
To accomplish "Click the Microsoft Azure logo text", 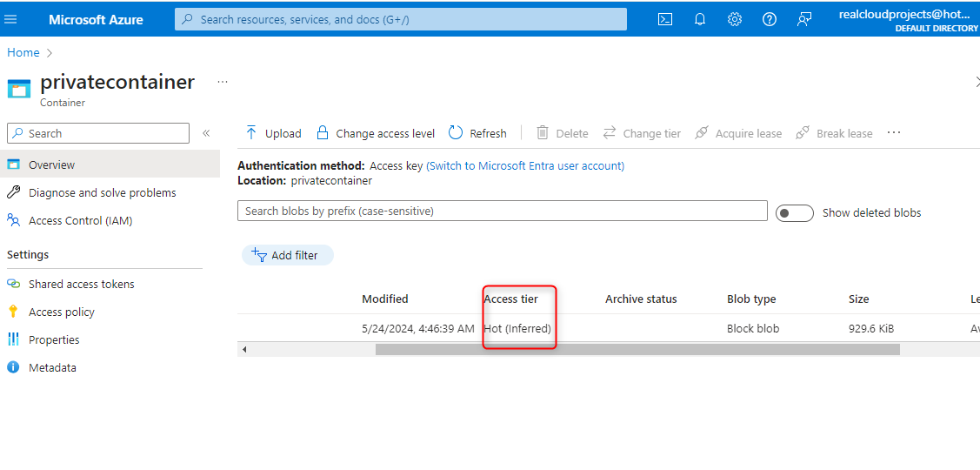I will pos(96,19).
